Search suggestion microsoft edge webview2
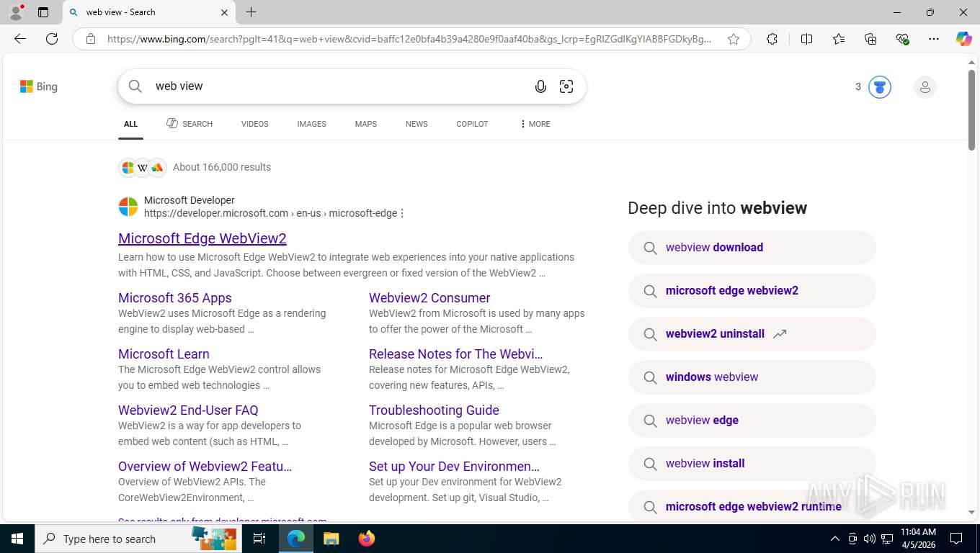The height and width of the screenshot is (553, 980). click(752, 291)
